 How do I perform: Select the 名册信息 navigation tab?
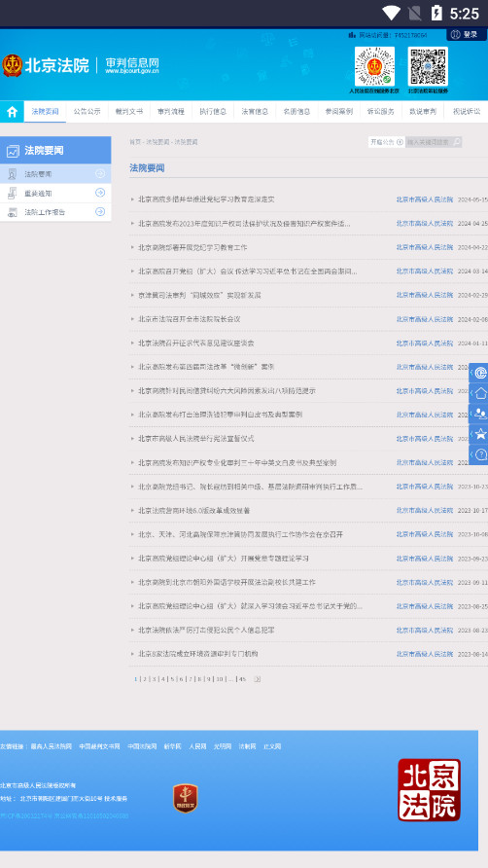(297, 111)
